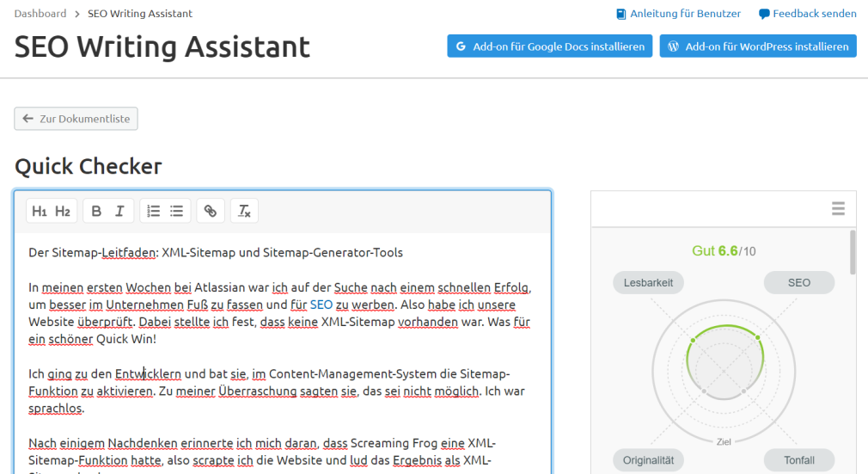Apply Heading 1 format in editor toolbar
The width and height of the screenshot is (868, 474).
click(x=40, y=212)
